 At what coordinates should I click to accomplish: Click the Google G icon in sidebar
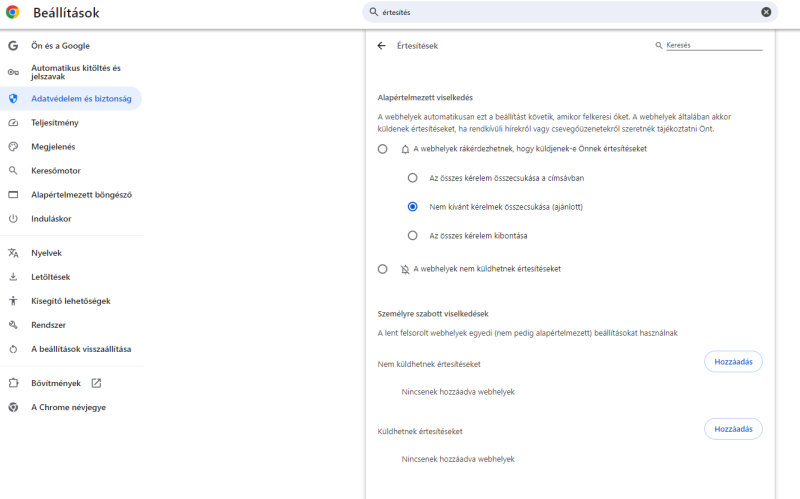pos(13,45)
